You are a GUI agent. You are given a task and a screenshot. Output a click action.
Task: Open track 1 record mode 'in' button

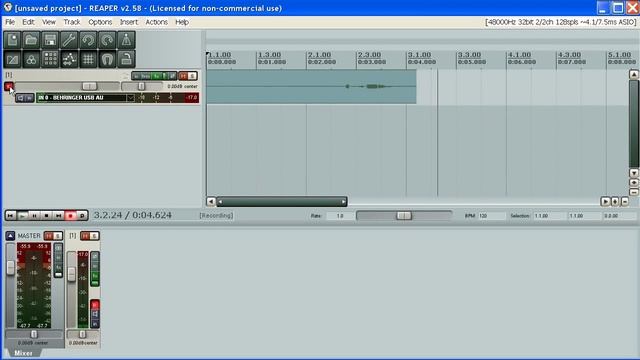coord(29,98)
